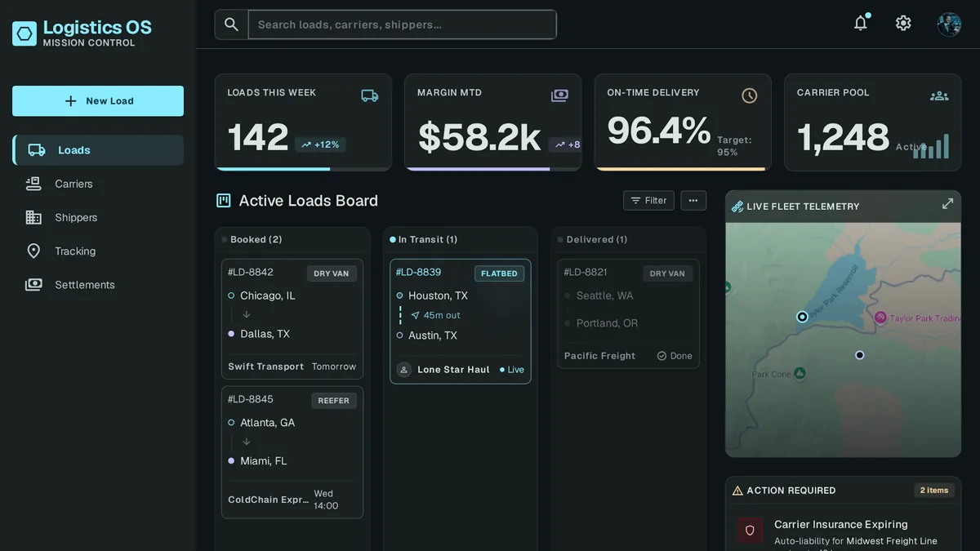Click the +12% trend badge
980x551 pixels.
pyautogui.click(x=320, y=144)
